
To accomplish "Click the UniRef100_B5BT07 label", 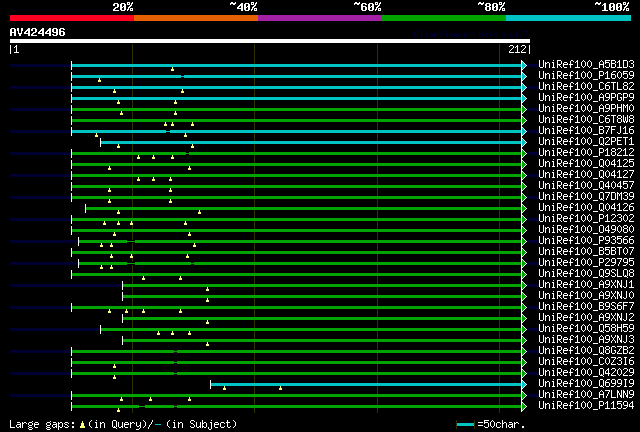I will point(586,252).
